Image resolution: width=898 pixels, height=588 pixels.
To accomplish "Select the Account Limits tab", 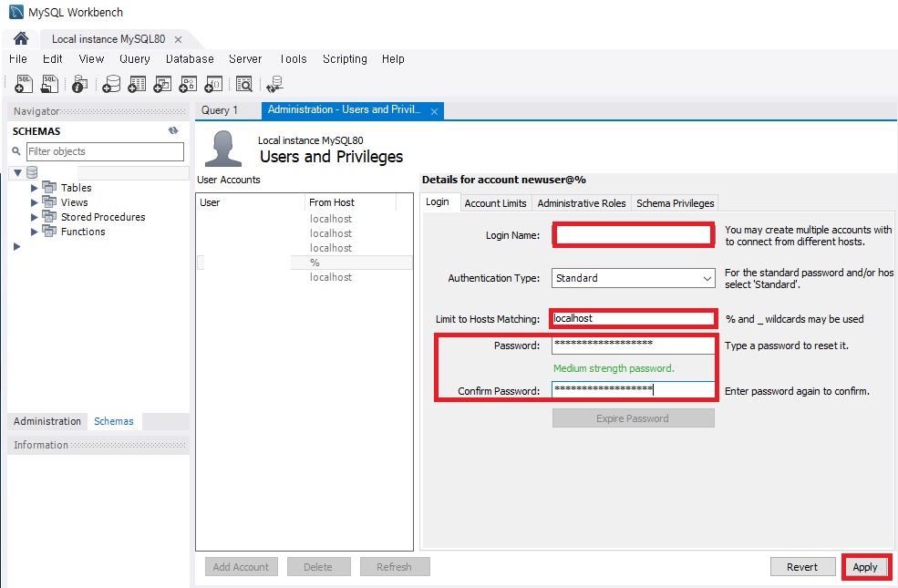I will point(495,203).
